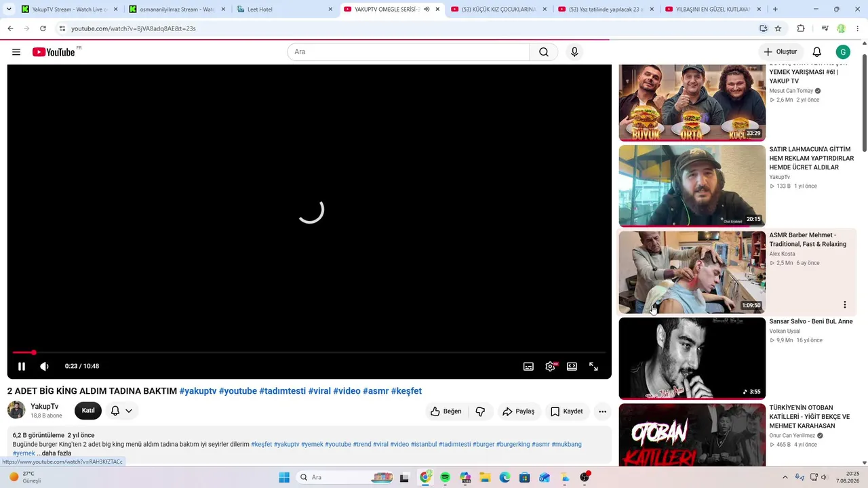
Task: Reload the current page
Action: click(43, 28)
